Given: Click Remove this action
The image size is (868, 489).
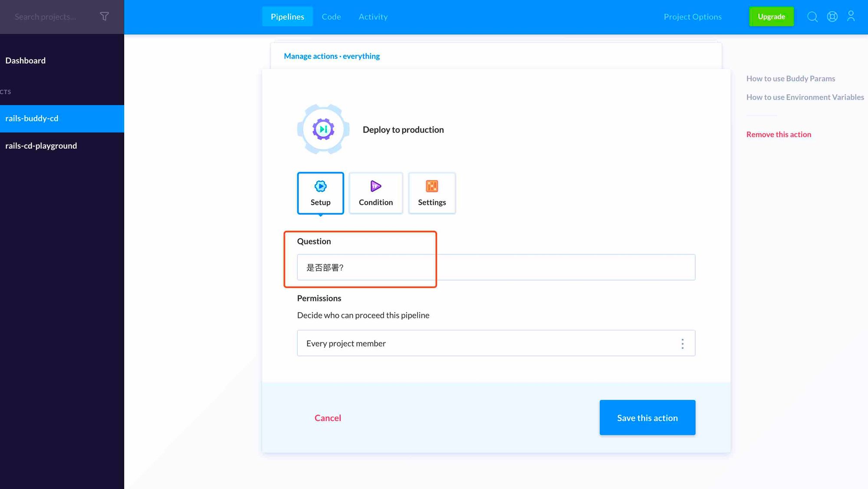Looking at the screenshot, I should (x=779, y=134).
